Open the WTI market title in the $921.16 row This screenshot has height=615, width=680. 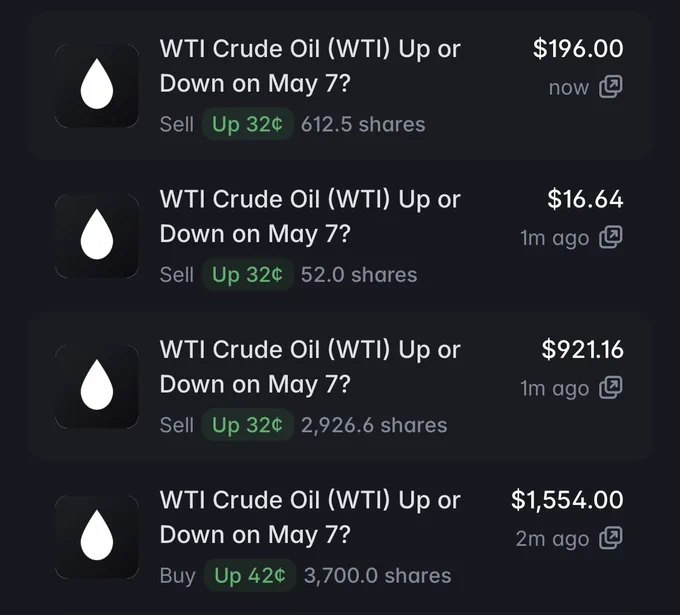pos(310,367)
